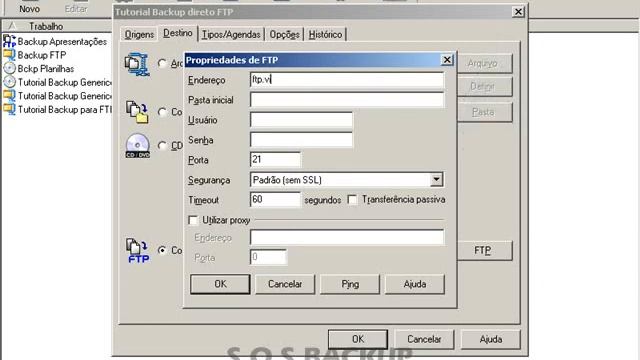Click the Backup FTP job icon
The height and width of the screenshot is (360, 640).
coord(9,55)
